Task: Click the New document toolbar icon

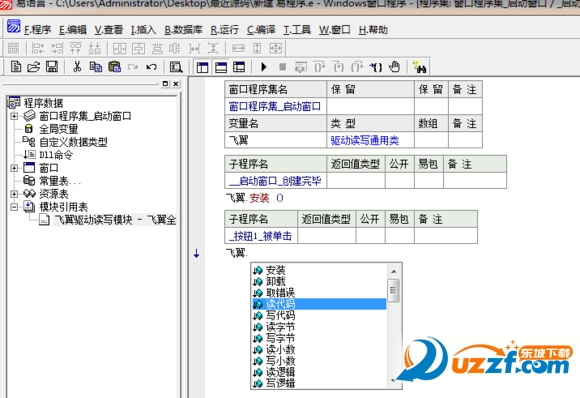Action: 16,67
